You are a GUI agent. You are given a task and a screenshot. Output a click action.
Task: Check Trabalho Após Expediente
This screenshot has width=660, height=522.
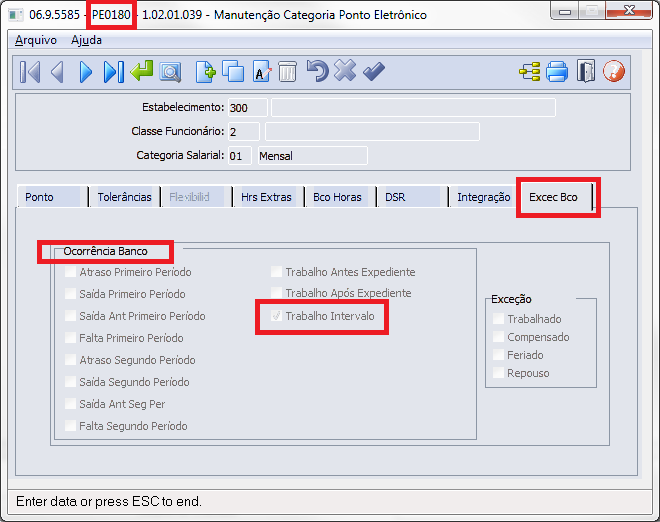276,293
